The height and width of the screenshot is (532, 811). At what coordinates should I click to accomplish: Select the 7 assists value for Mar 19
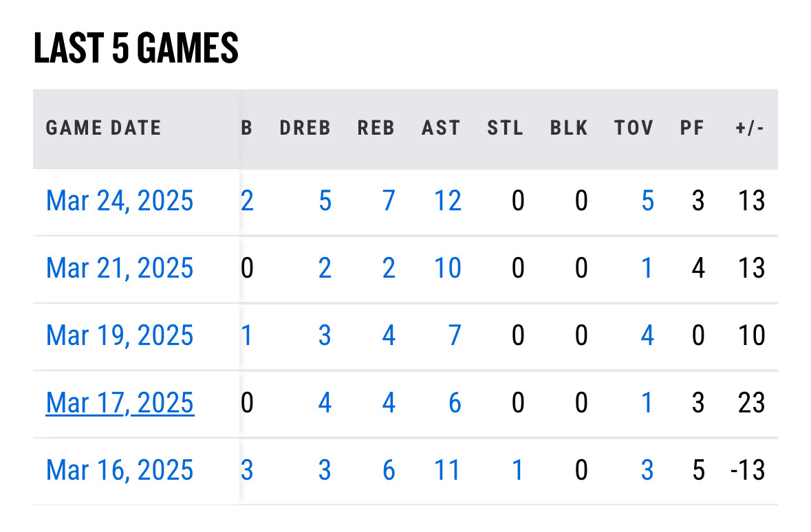tap(455, 335)
